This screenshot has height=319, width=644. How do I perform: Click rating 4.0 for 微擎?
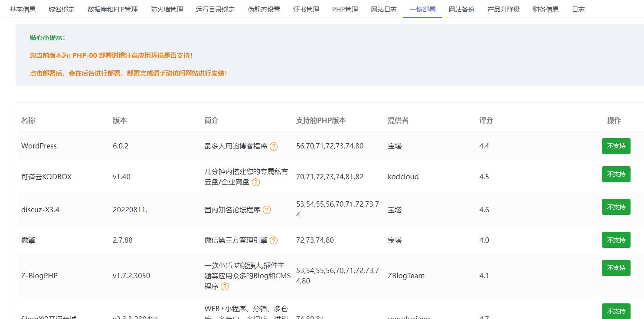484,240
